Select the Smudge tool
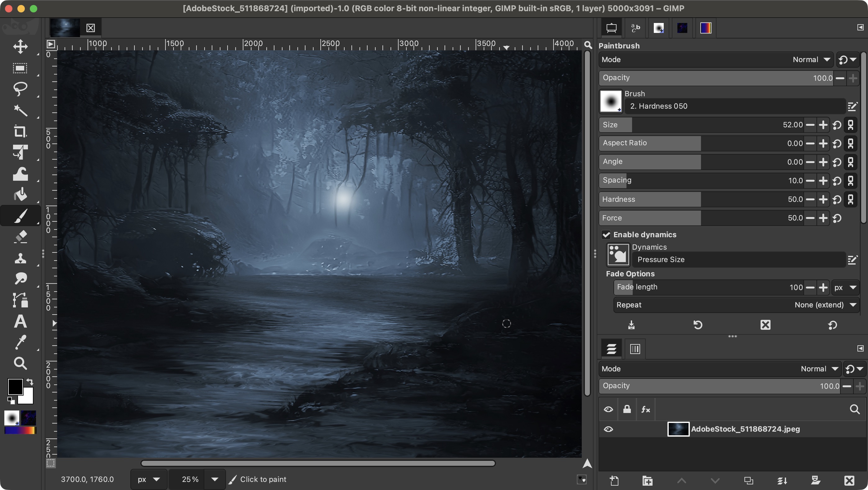The image size is (868, 490). [x=20, y=279]
